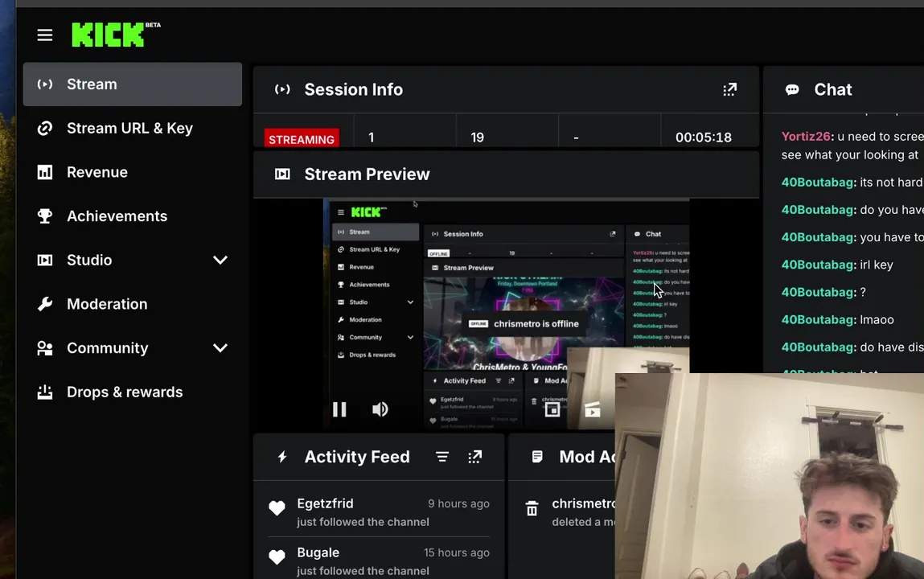Click the webcam overlay video
The width and height of the screenshot is (924, 579).
pos(770,476)
